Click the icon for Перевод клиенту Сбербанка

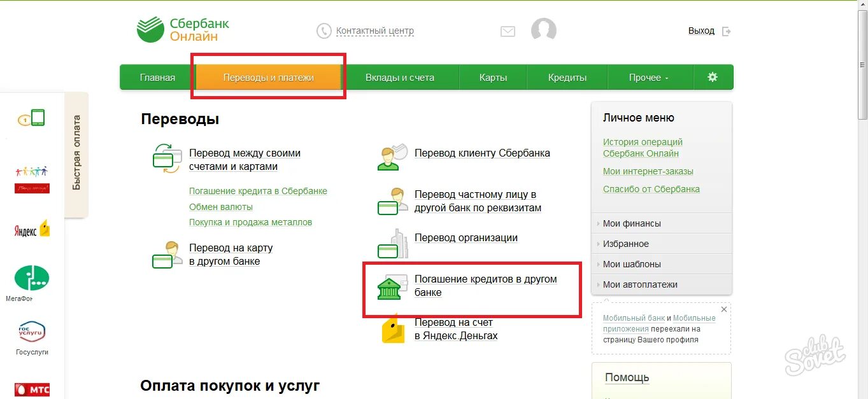click(x=392, y=157)
